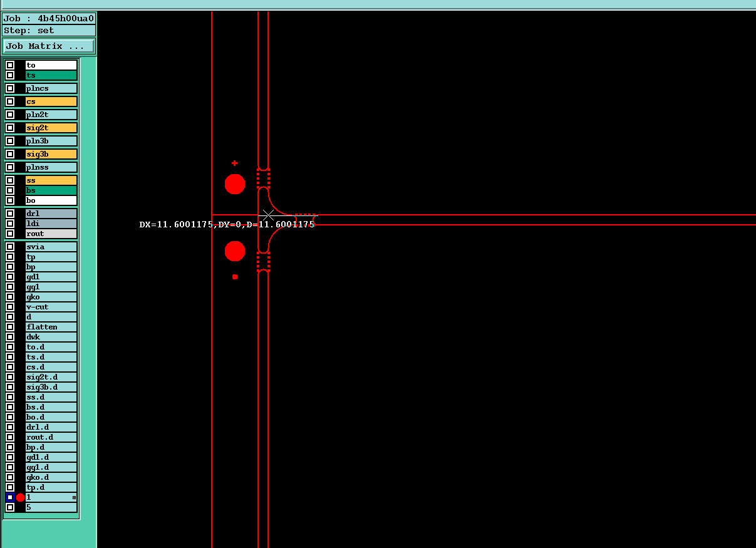This screenshot has height=548, width=756.
Task: Select the bs.d layer
Action: coord(51,407)
